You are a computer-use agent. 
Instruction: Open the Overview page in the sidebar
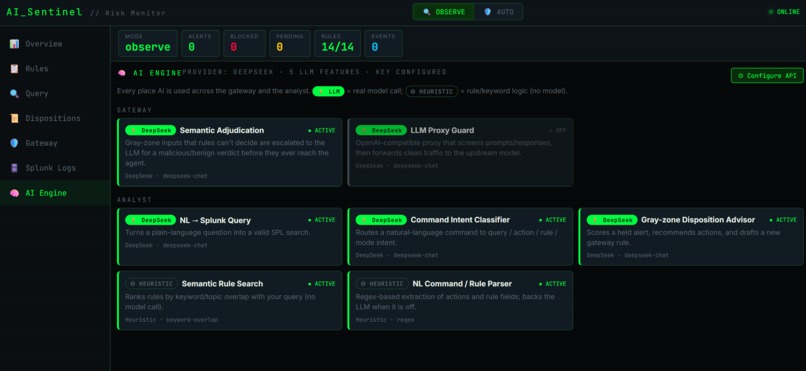55,44
